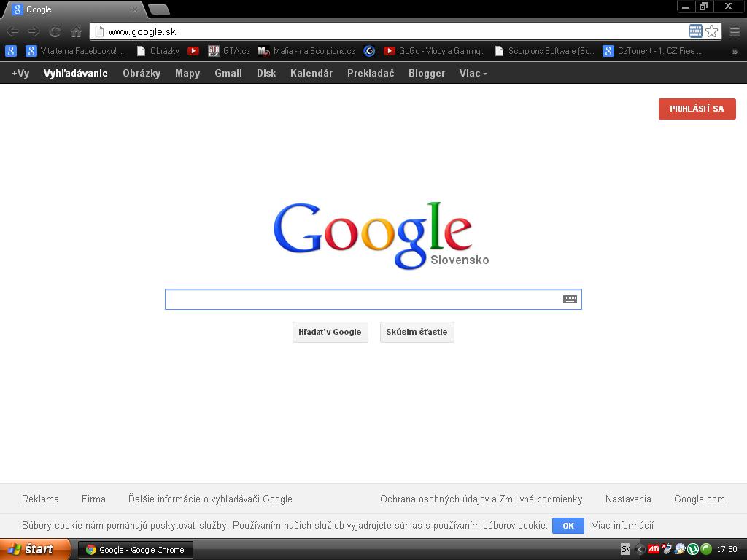This screenshot has height=560, width=747.
Task: Click the Google Slovensko logo
Action: pyautogui.click(x=381, y=236)
